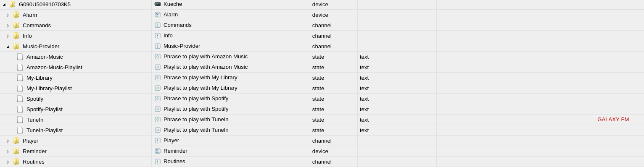Collapse the G090U509910703K5 root node

4,5
